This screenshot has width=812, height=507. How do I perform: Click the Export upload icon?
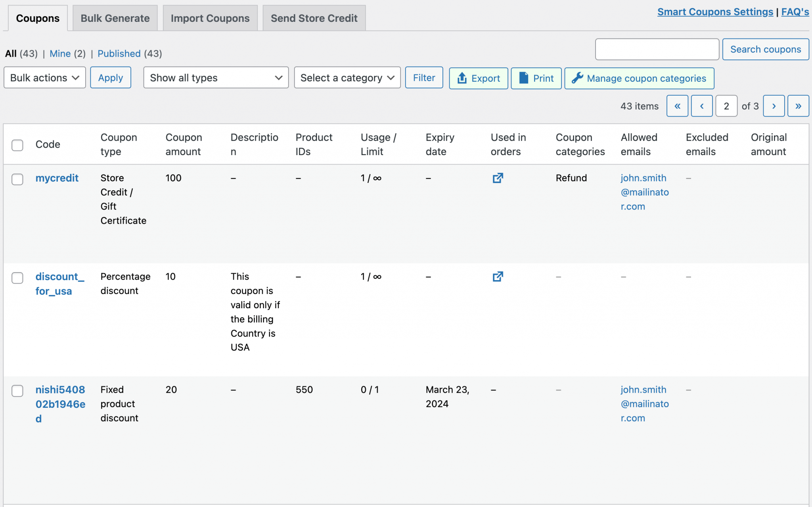462,78
